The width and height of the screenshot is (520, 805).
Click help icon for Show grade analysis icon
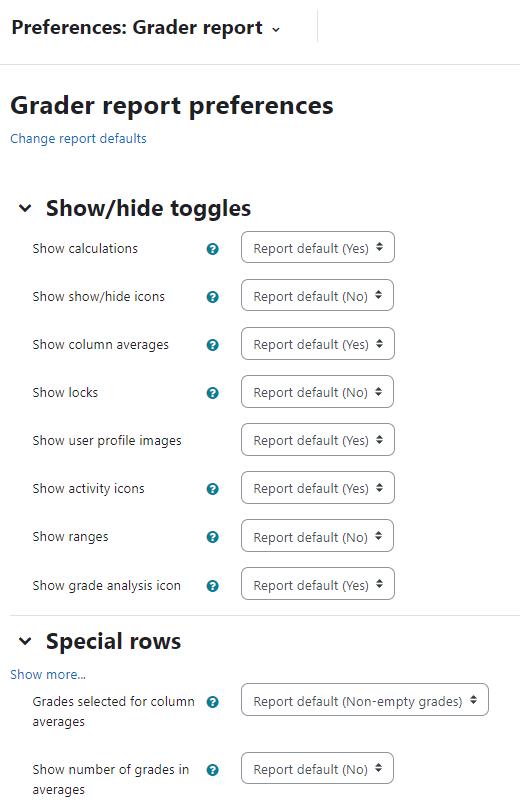point(213,586)
